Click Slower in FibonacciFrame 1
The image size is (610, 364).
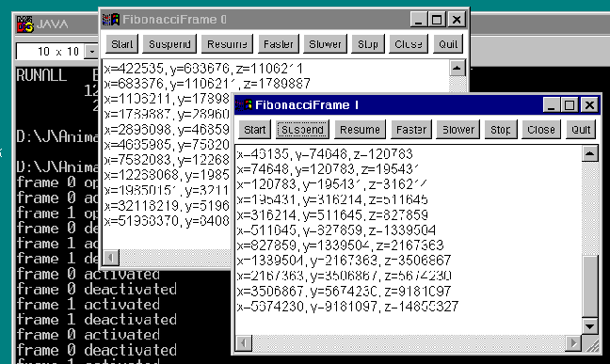[x=458, y=130]
